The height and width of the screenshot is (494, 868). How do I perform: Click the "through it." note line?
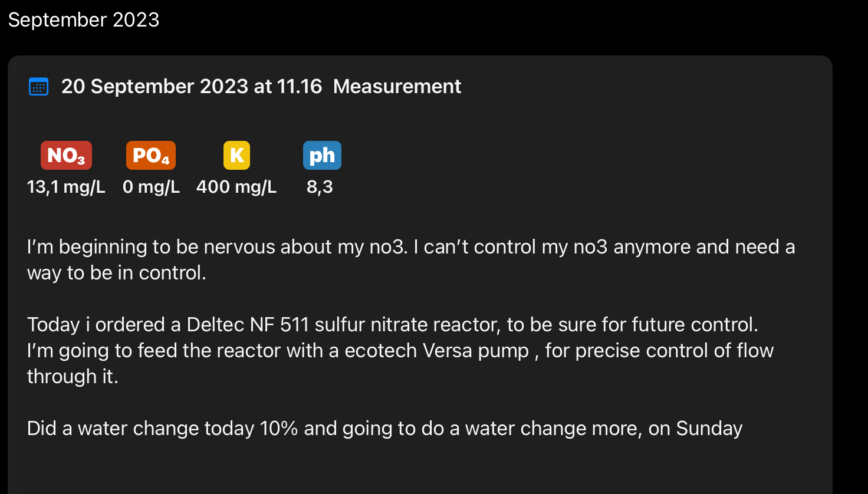click(73, 376)
